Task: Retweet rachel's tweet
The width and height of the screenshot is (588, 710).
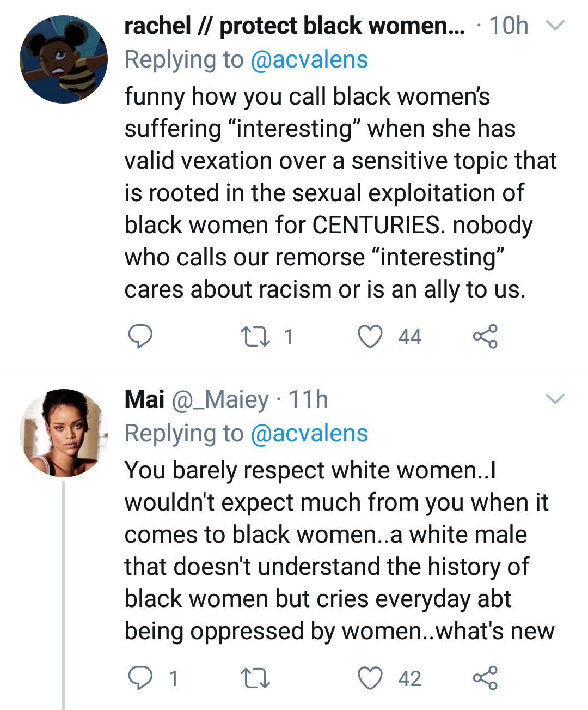Action: point(255,336)
